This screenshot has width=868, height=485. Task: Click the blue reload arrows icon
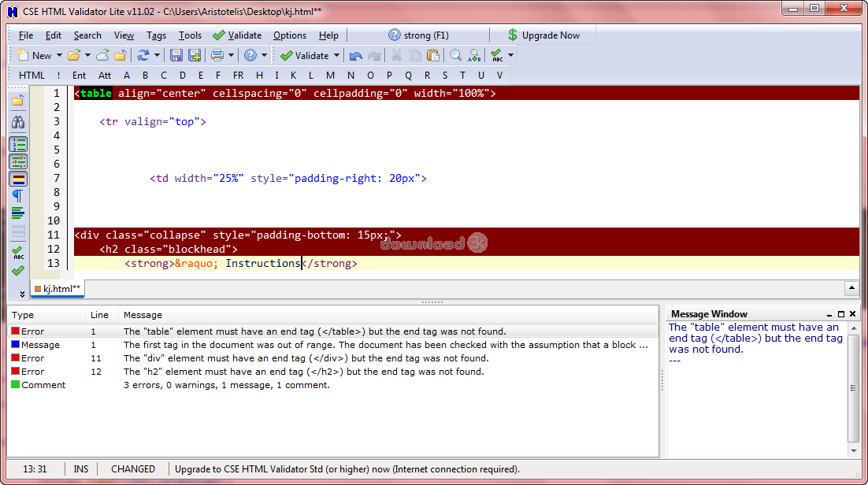click(143, 55)
